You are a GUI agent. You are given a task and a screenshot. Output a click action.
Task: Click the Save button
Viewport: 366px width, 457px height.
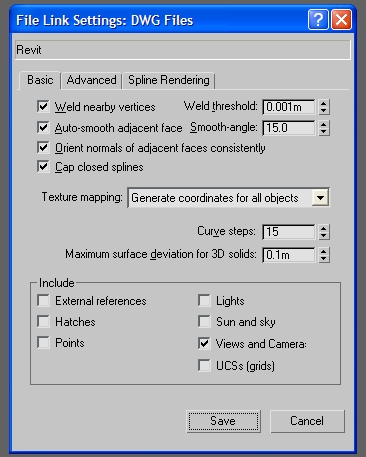point(223,421)
